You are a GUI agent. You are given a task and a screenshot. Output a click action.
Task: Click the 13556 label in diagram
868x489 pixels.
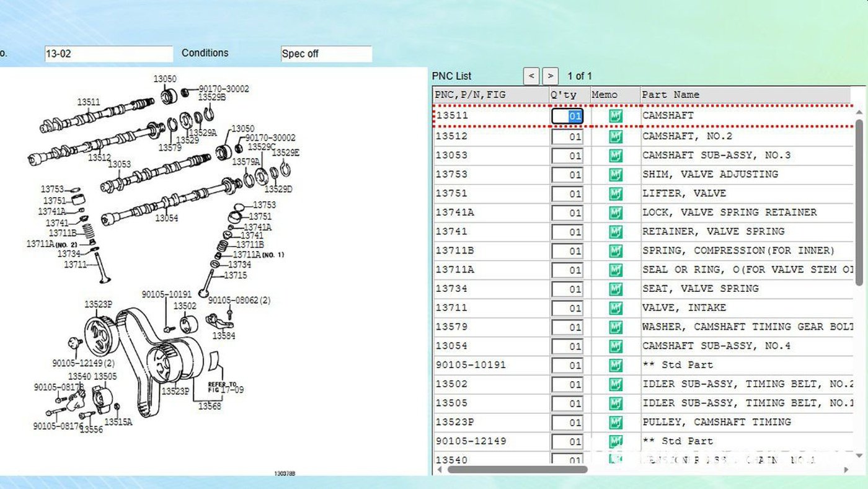91,430
